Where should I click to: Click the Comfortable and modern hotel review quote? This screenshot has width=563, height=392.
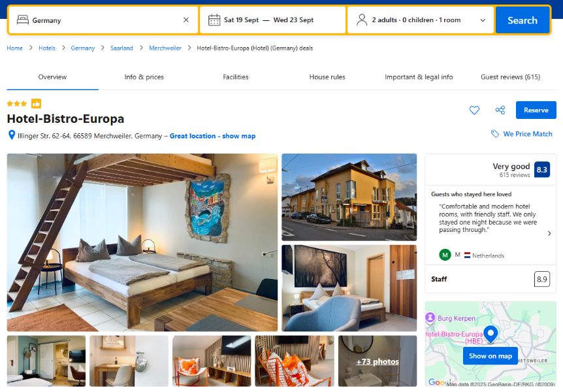coord(488,218)
